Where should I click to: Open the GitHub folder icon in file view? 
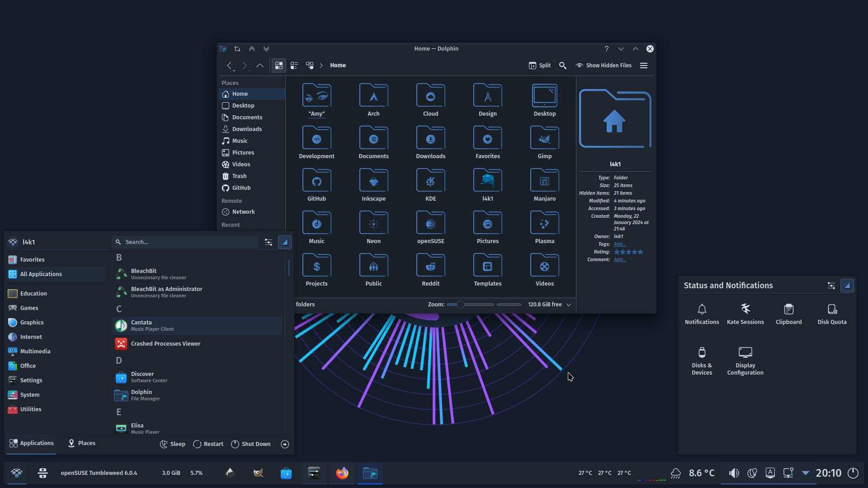[316, 185]
